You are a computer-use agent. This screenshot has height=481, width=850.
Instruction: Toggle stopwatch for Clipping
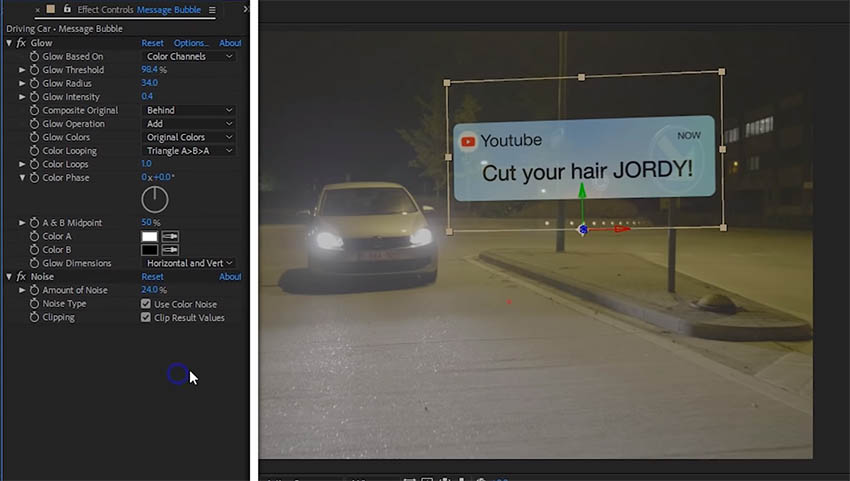[34, 317]
